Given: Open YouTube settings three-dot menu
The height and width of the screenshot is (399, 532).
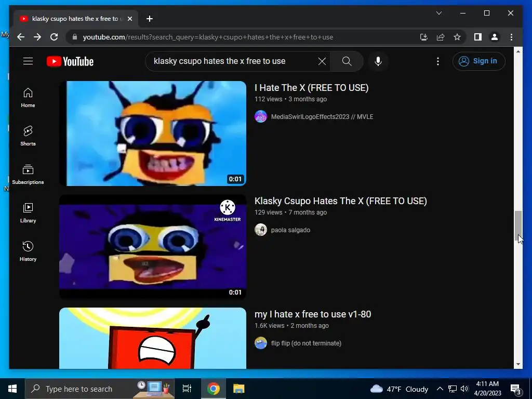Looking at the screenshot, I should [x=437, y=61].
